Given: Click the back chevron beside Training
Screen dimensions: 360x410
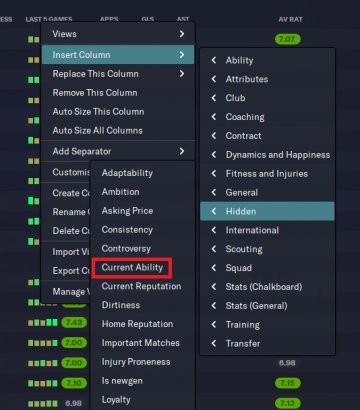Looking at the screenshot, I should pos(214,324).
